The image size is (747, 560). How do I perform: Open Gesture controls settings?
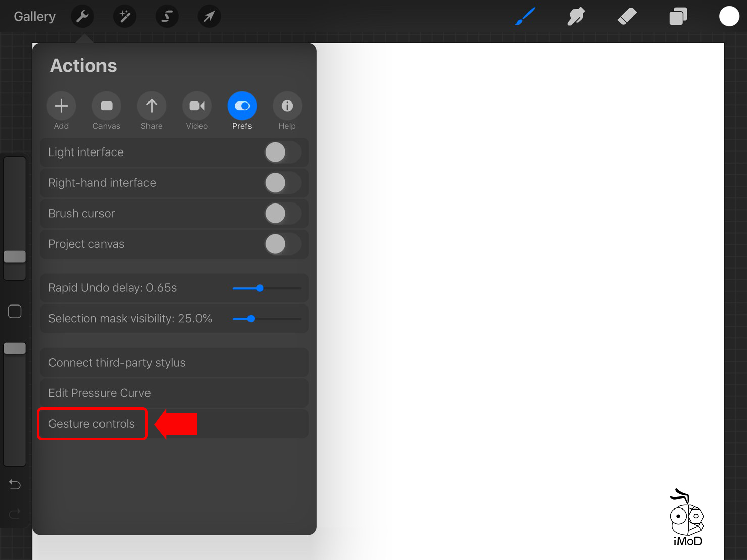click(92, 424)
